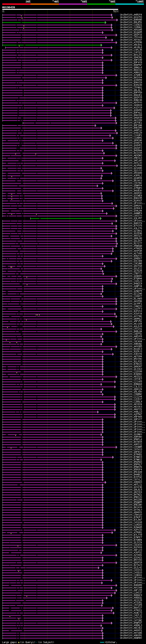Screen dimensions: 146x644
Task: Open hit UniRef100_B6B3T9
Action: coord(131,223)
